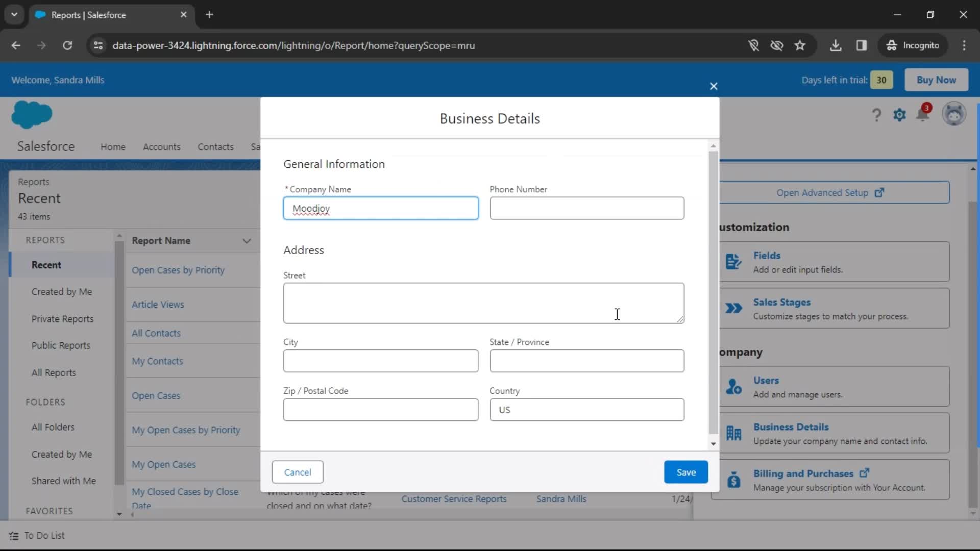Click the modal vertical scrollbar

pyautogui.click(x=713, y=293)
